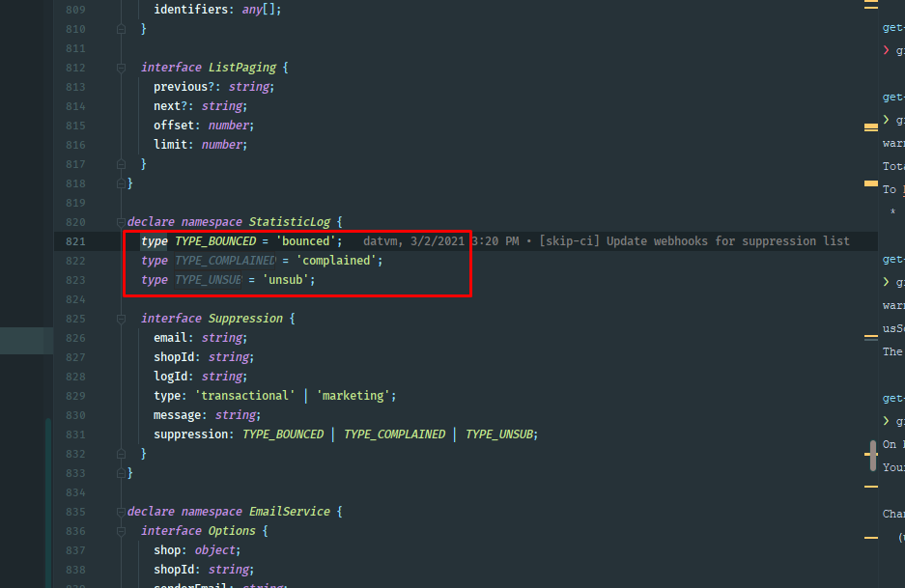Collapse the Options interface fold marker
This screenshot has width=905, height=588.
pos(122,531)
